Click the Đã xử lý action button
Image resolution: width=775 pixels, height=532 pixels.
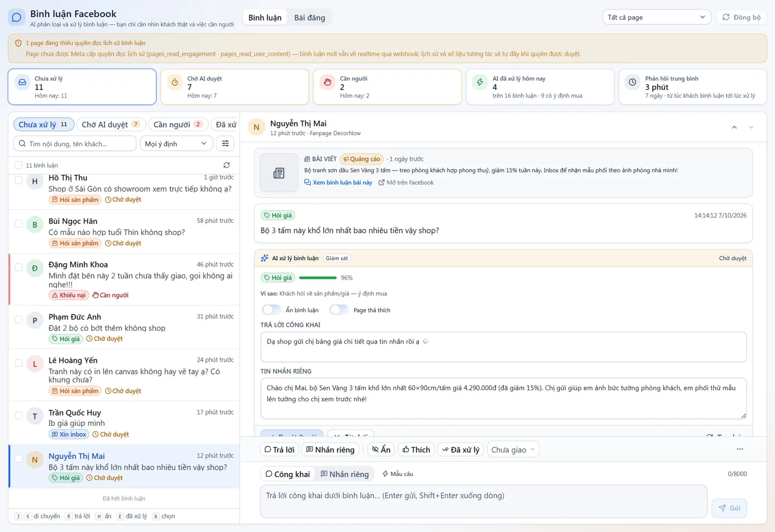(x=461, y=450)
